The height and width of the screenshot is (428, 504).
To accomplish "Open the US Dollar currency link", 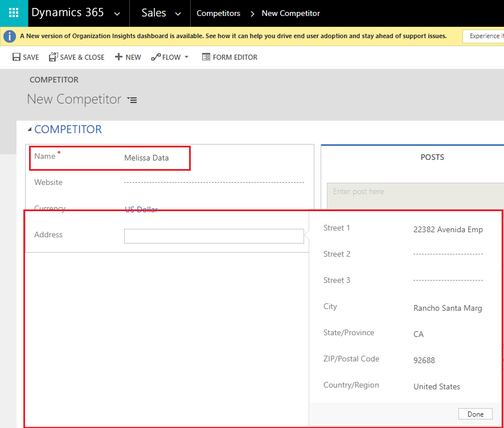I will [141, 209].
